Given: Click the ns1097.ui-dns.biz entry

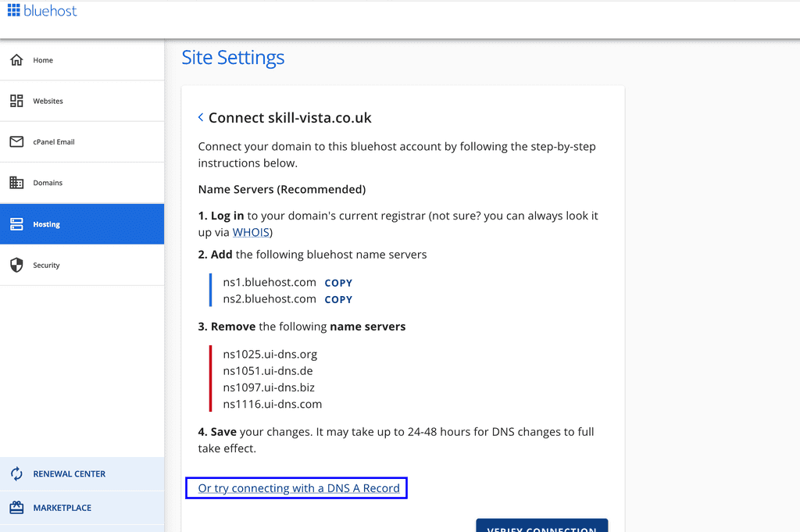Looking at the screenshot, I should pyautogui.click(x=269, y=387).
